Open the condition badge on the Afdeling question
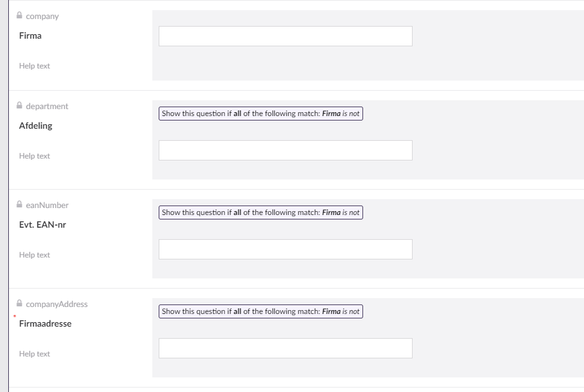 point(260,114)
